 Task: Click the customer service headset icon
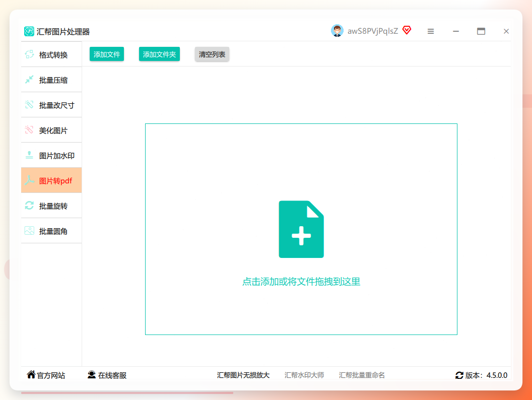92,374
